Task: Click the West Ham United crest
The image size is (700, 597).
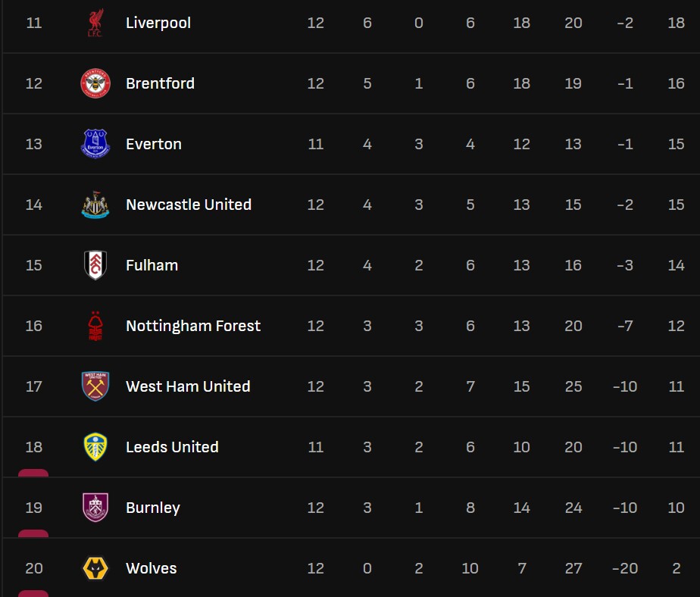Action: click(x=95, y=386)
